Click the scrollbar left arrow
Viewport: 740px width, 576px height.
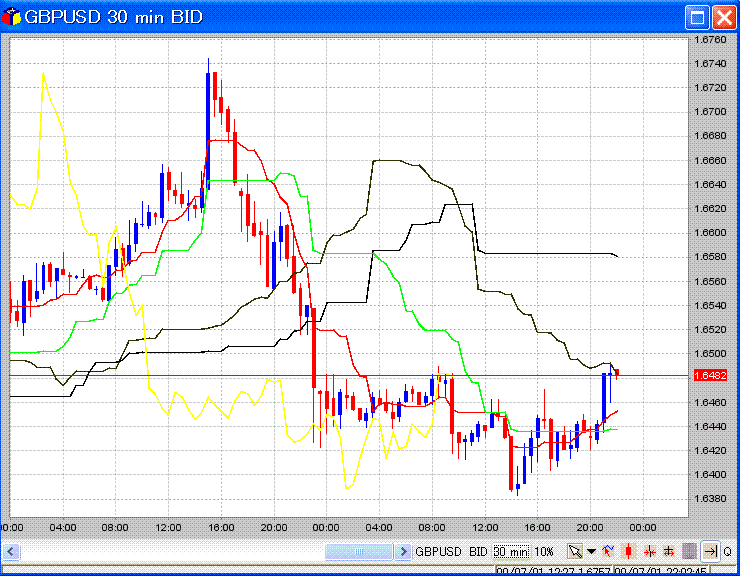[x=11, y=551]
